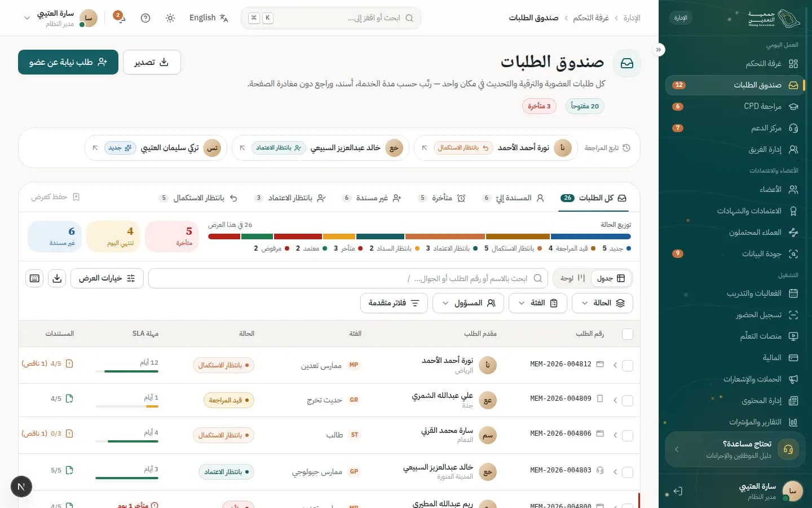Click the scan icon for جودة البيانات
This screenshot has height=508, width=812.
pyautogui.click(x=793, y=254)
